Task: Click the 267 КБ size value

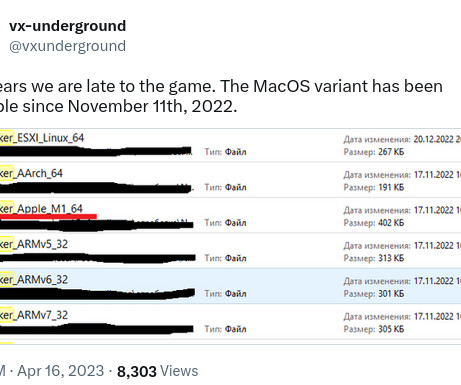Action: 391,152
